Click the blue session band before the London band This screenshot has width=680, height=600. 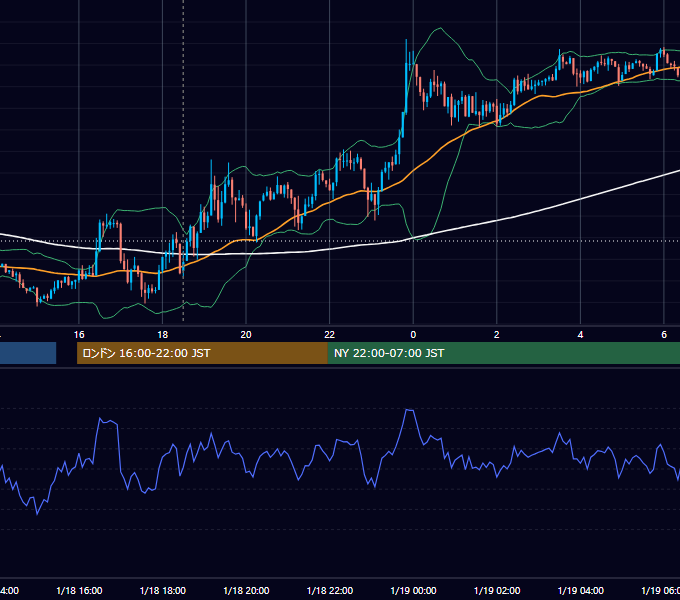(28, 353)
